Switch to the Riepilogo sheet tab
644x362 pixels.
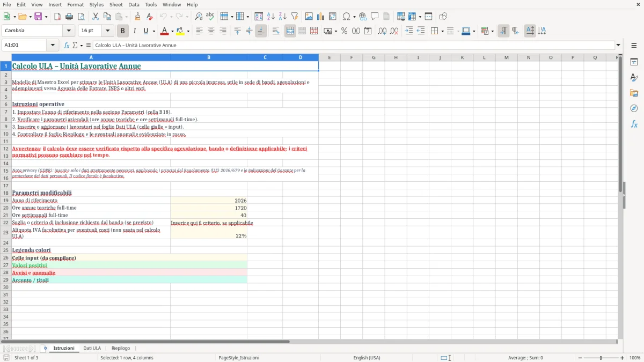121,348
